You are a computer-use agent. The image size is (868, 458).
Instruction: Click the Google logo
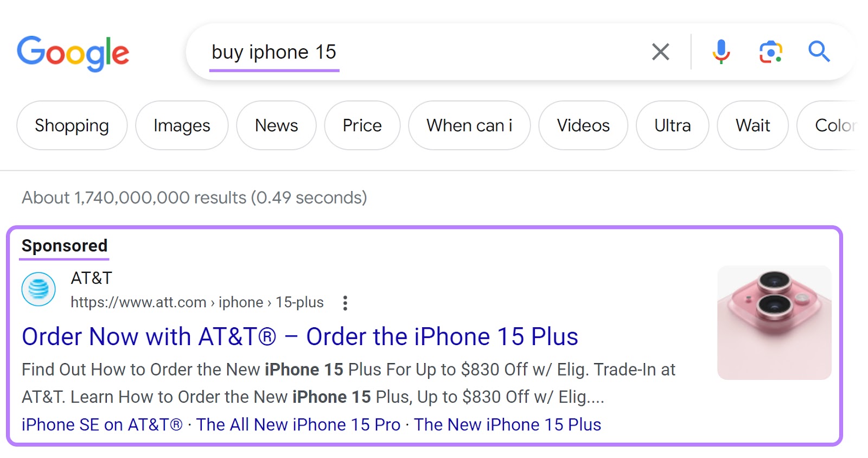(73, 53)
